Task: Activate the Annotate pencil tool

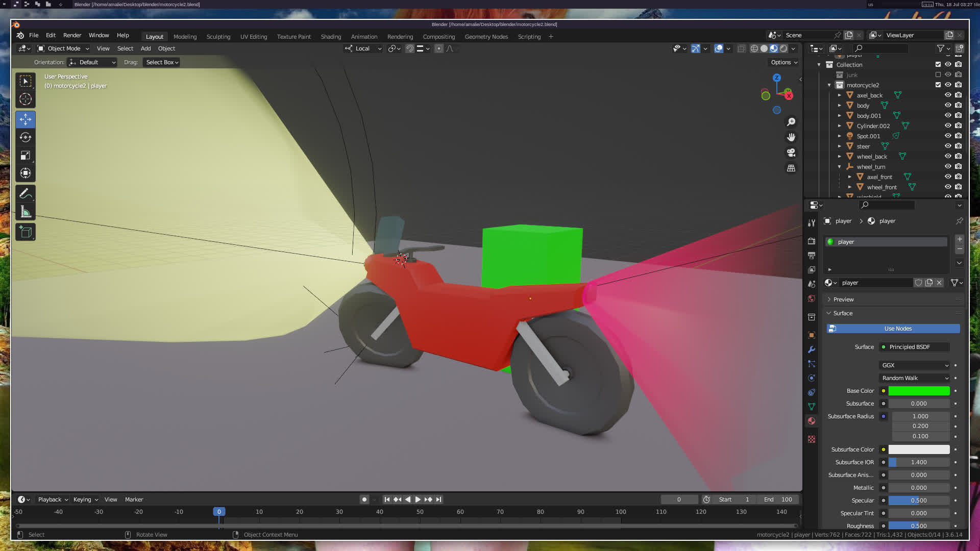Action: 26,193
